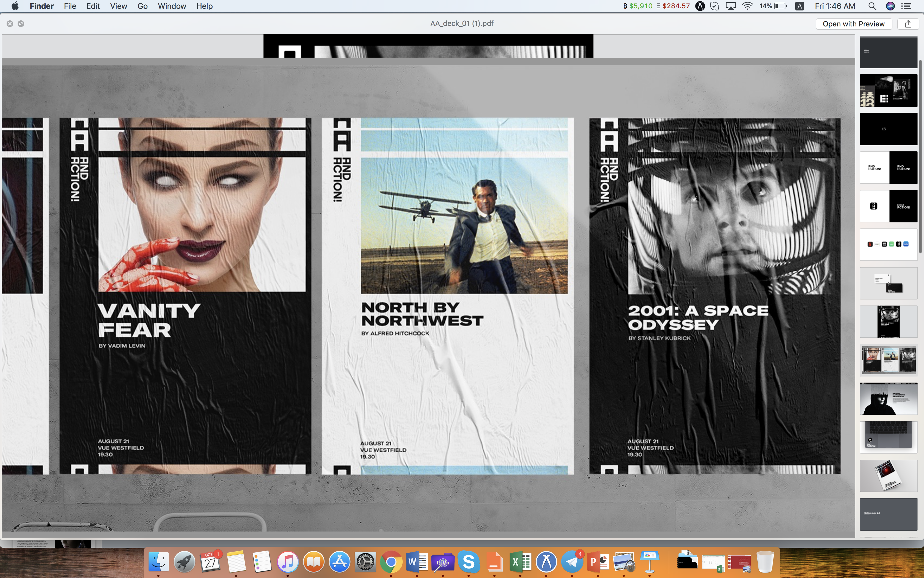The width and height of the screenshot is (924, 578).
Task: Select the tilted booklet page thumbnail
Action: (x=889, y=476)
